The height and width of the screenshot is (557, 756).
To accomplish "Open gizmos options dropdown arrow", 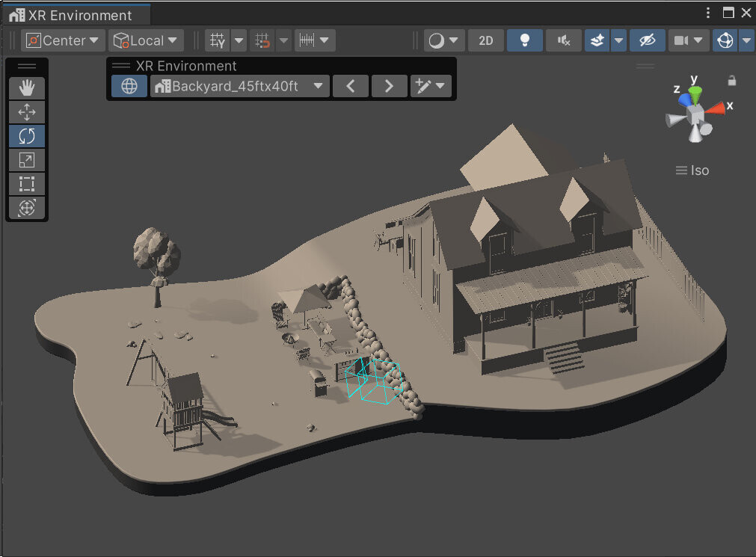I will click(747, 40).
